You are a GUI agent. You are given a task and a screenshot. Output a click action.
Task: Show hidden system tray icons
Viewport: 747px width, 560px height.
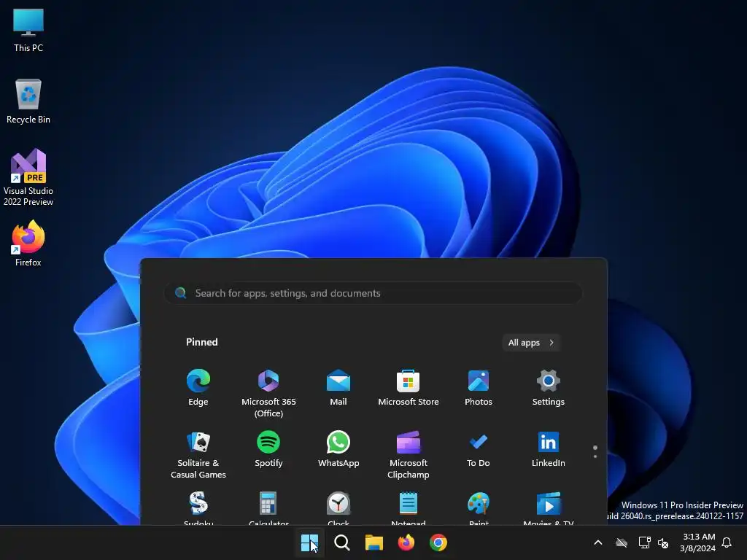pos(598,542)
